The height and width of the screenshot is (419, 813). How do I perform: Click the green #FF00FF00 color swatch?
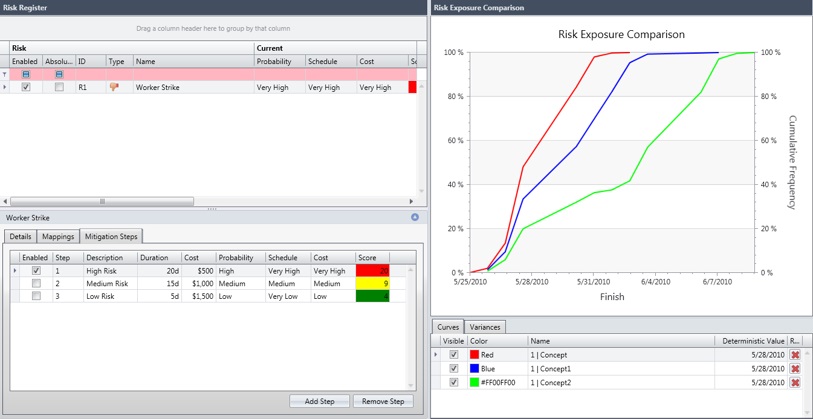pyautogui.click(x=473, y=382)
